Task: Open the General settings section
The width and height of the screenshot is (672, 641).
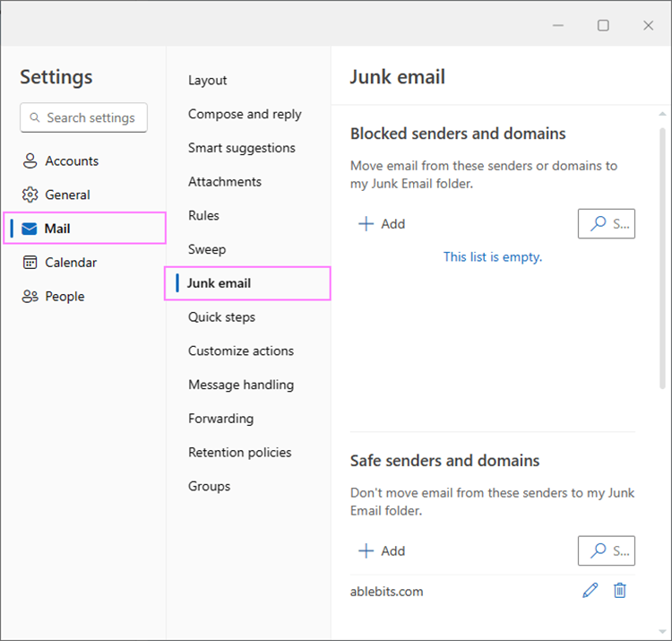Action: pos(56,195)
